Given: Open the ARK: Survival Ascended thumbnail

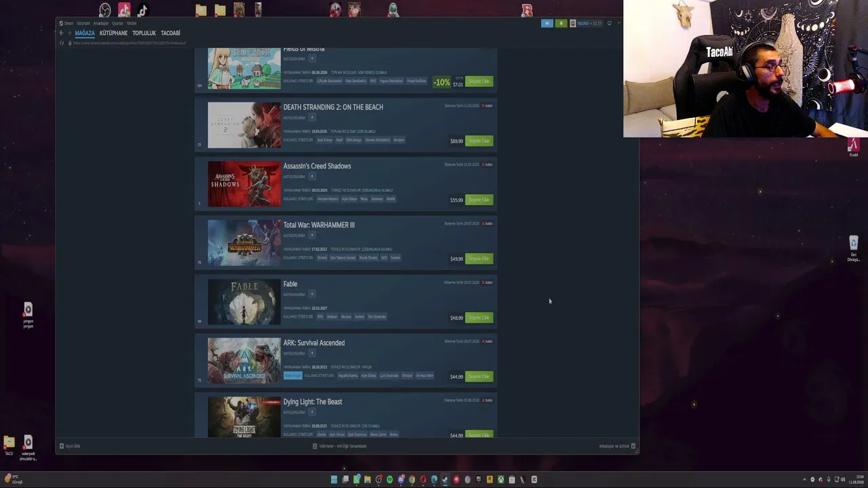Looking at the screenshot, I should pos(244,361).
